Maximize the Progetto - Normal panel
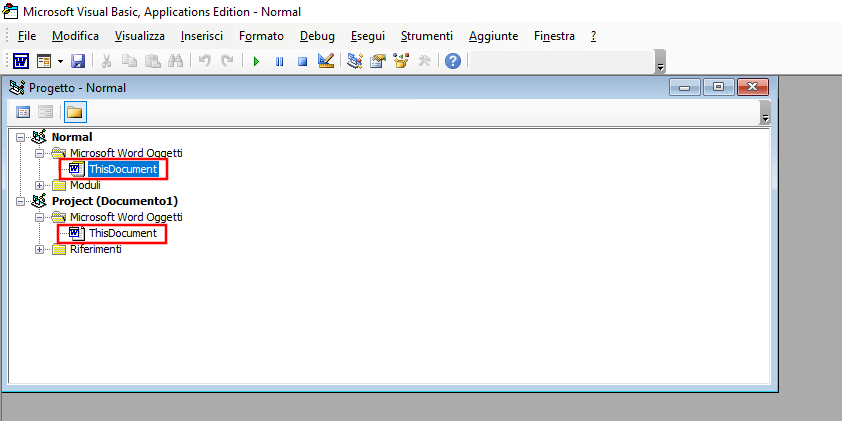The image size is (842, 421). (718, 87)
